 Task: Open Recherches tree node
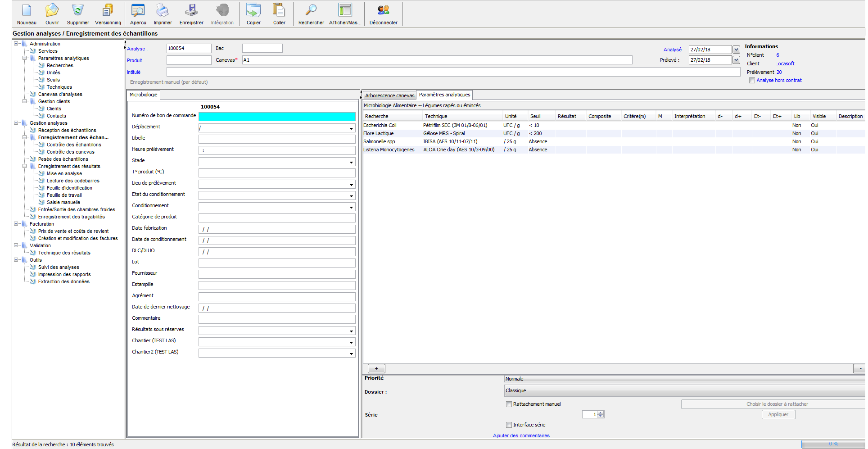[60, 65]
